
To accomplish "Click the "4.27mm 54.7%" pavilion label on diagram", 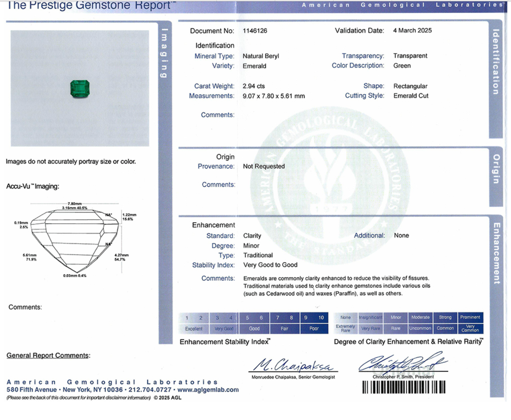I will 122,257.
